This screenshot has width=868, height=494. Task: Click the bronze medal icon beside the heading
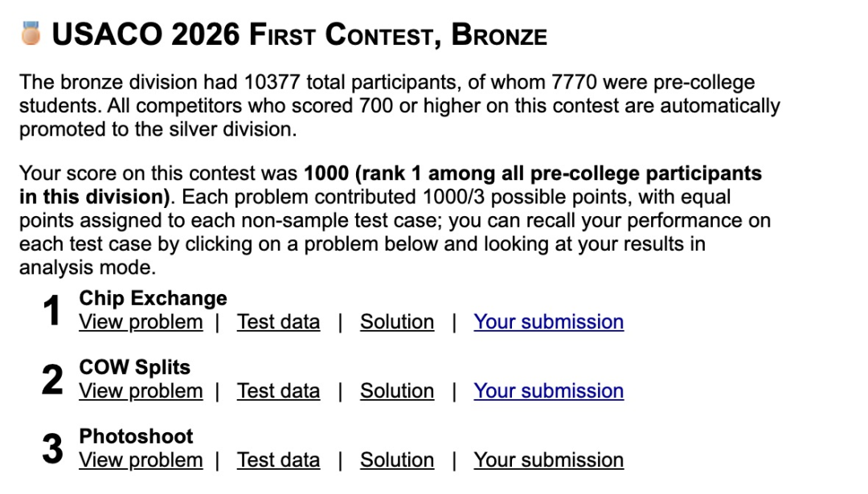click(31, 35)
